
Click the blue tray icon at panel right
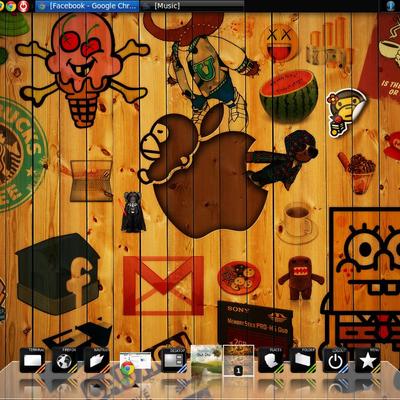pyautogui.click(x=391, y=6)
